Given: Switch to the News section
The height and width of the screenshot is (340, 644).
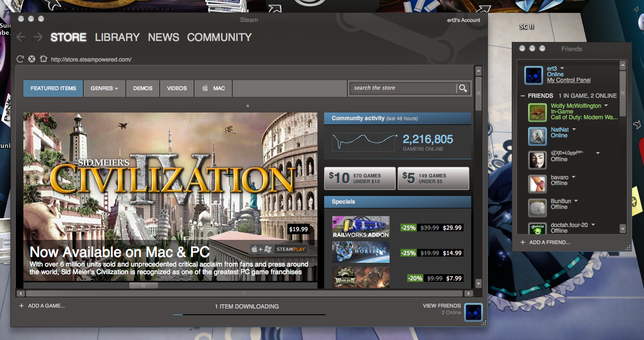Looking at the screenshot, I should [x=163, y=37].
